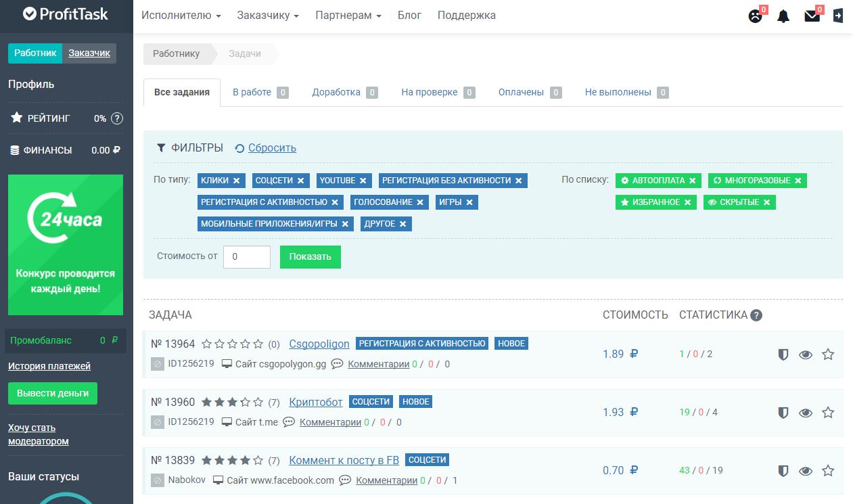The image size is (853, 504).
Task: Click the statistics help question mark icon
Action: pyautogui.click(x=756, y=315)
